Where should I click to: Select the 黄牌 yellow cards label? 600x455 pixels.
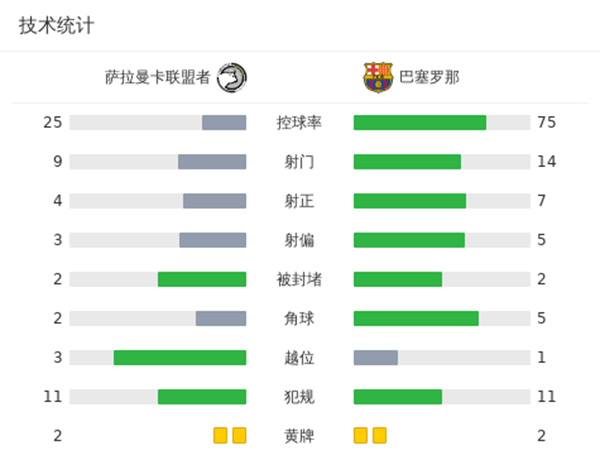tap(299, 436)
